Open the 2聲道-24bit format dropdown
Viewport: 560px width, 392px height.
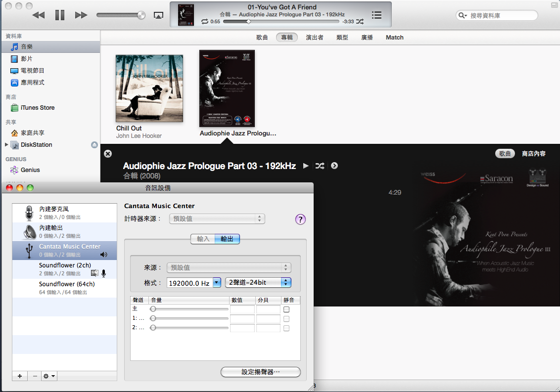click(258, 282)
